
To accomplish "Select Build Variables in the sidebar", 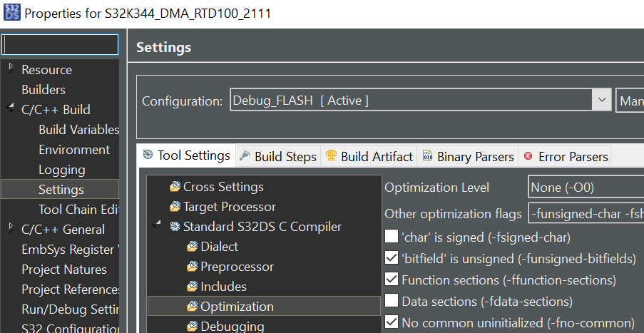I will (78, 130).
